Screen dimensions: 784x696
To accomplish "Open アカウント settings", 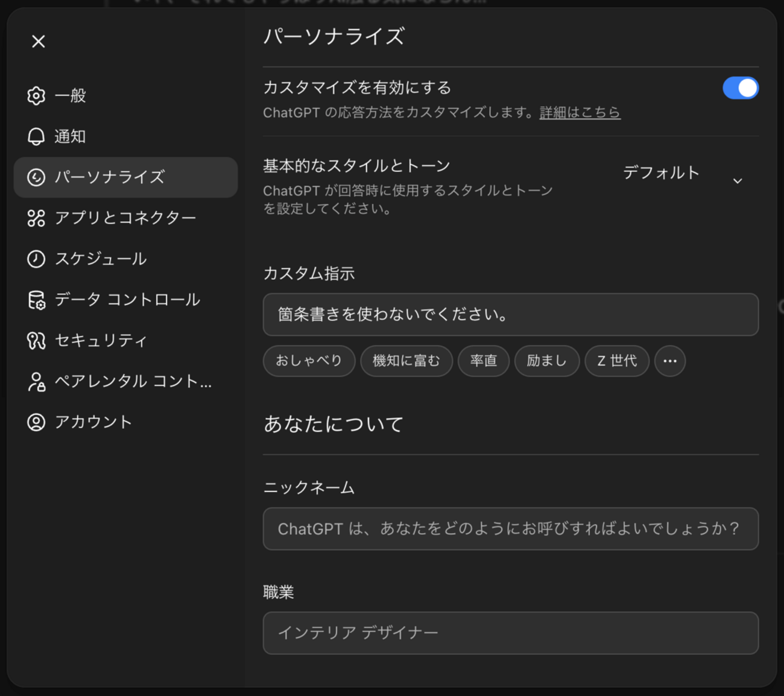I will coord(125,422).
